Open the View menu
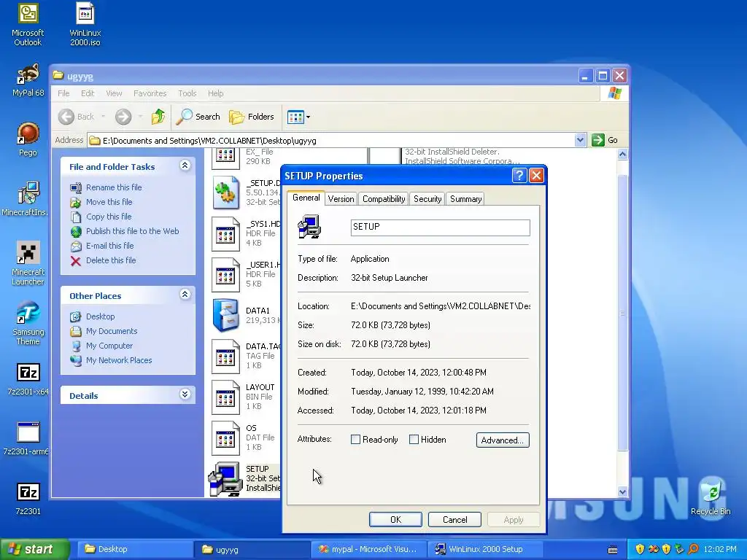747x560 pixels. click(x=114, y=93)
